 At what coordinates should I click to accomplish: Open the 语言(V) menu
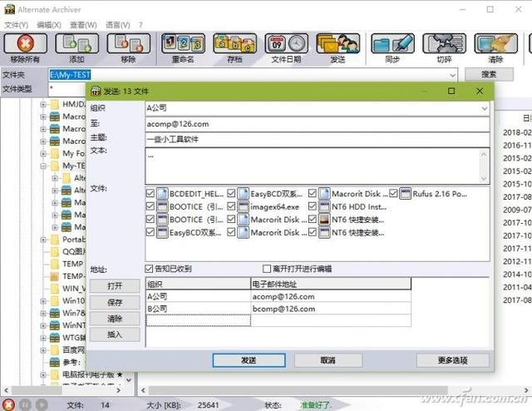[118, 25]
